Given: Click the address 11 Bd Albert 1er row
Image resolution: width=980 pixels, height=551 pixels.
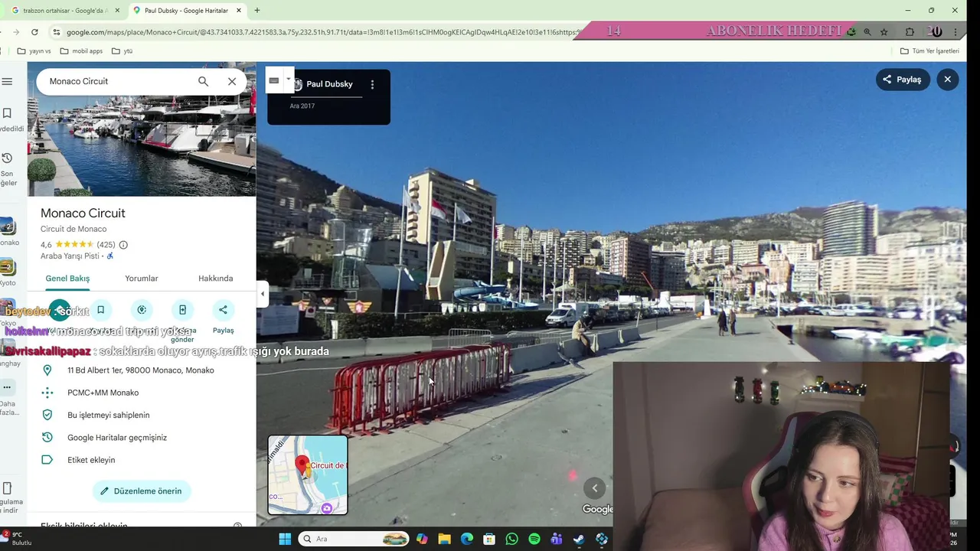Looking at the screenshot, I should tap(142, 370).
